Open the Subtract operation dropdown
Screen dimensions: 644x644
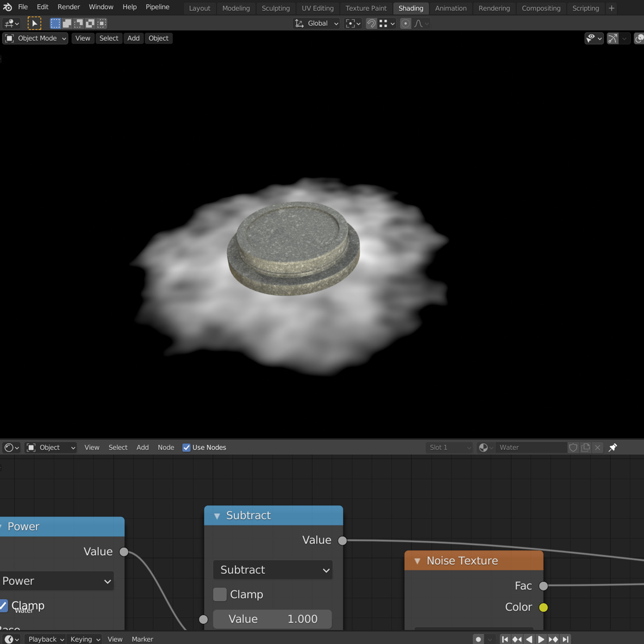pyautogui.click(x=273, y=570)
